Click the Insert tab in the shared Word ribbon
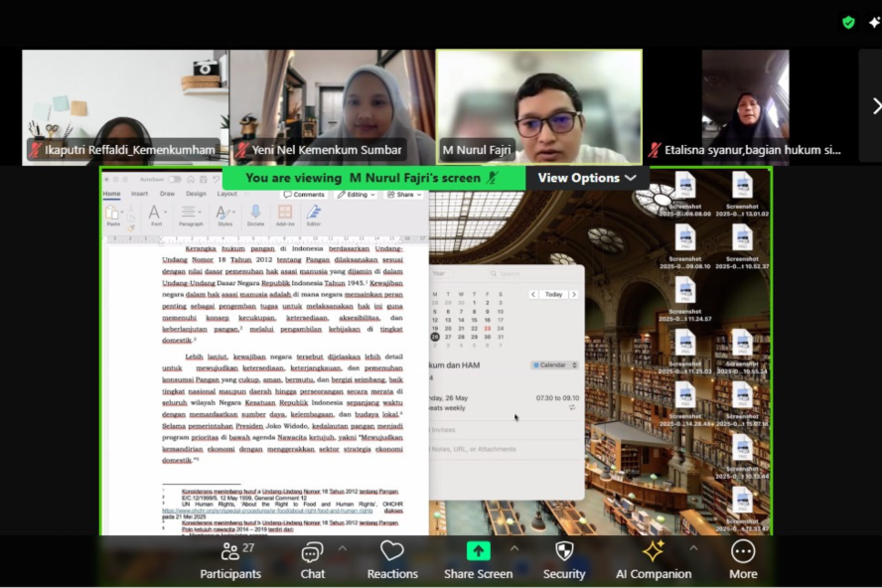Viewport: 882px width, 588px height. click(x=140, y=194)
